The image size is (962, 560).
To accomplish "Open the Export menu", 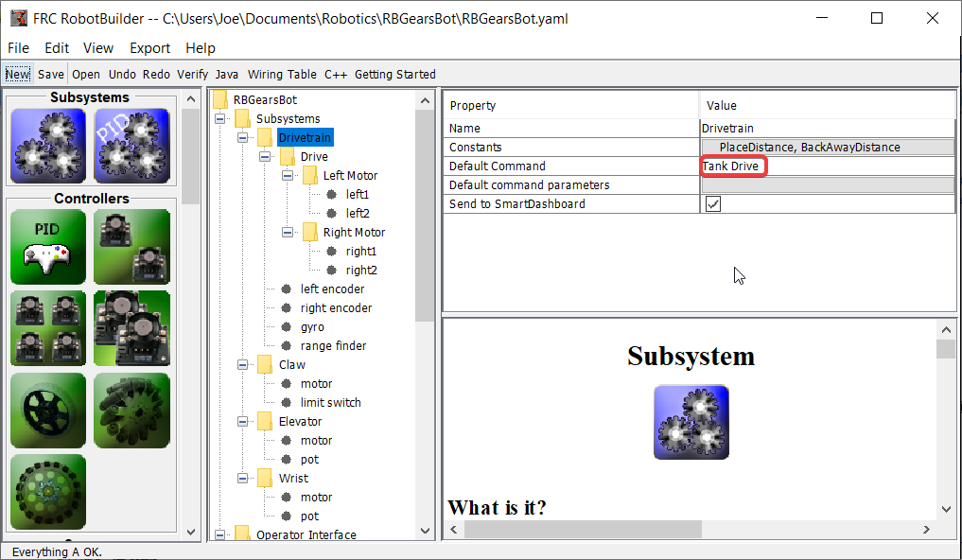I will 149,47.
